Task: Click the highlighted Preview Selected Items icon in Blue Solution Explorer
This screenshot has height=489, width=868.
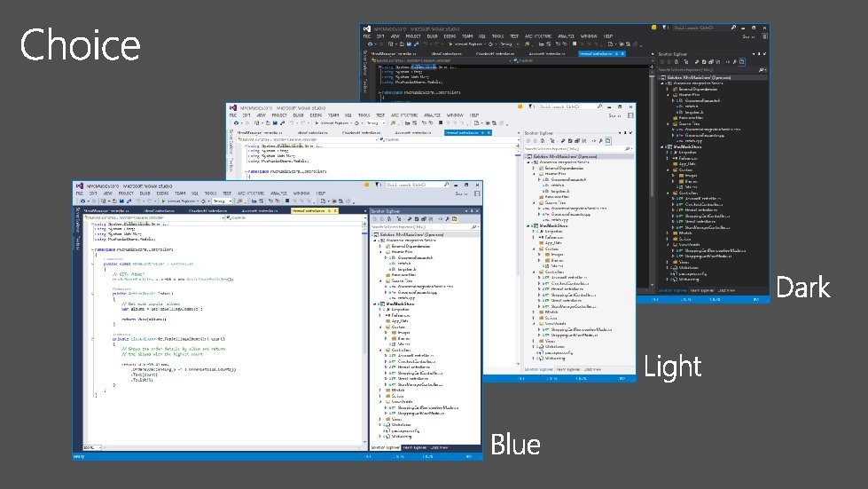Action: coord(455,218)
